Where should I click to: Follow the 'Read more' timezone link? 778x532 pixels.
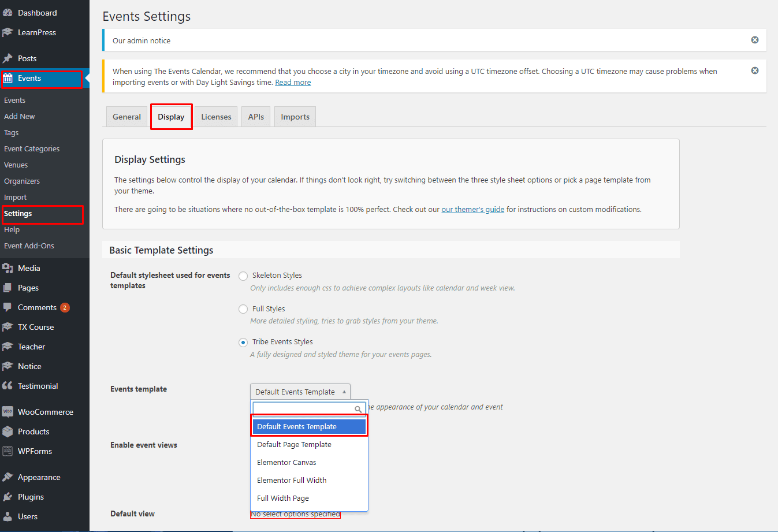tap(293, 83)
